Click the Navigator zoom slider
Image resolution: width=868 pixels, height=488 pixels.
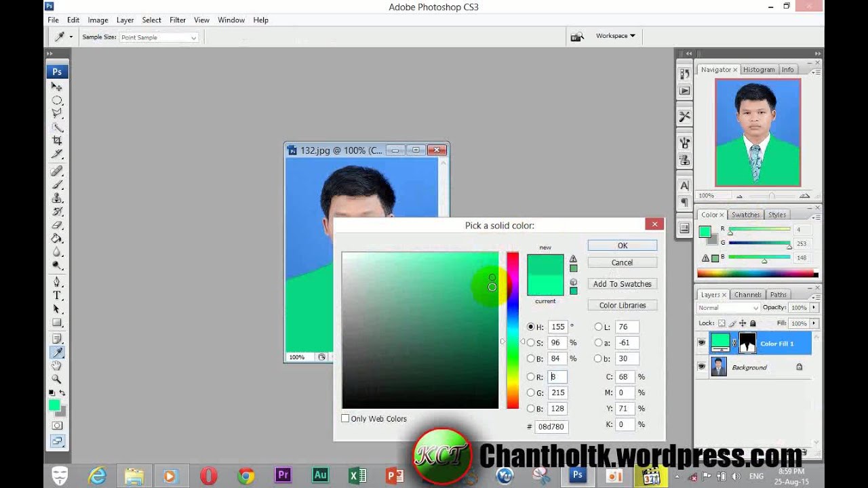[771, 196]
